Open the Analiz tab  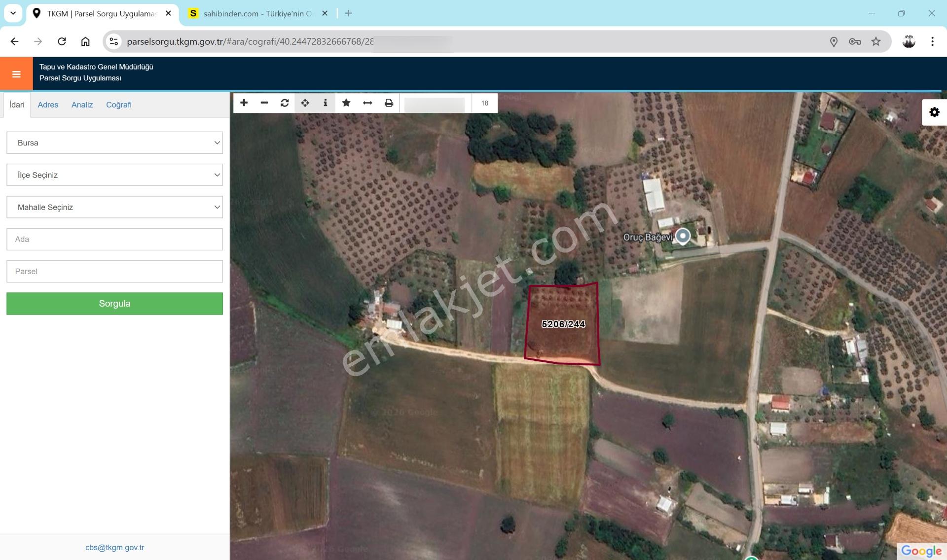pos(82,105)
